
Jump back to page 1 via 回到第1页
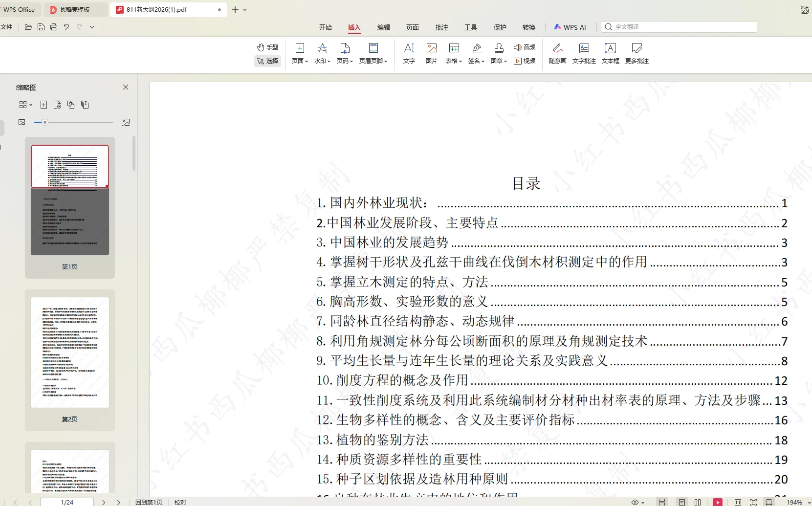pos(149,502)
